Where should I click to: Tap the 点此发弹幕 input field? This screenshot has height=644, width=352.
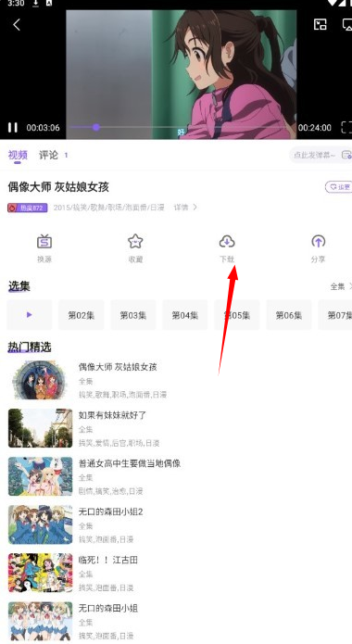pos(315,155)
